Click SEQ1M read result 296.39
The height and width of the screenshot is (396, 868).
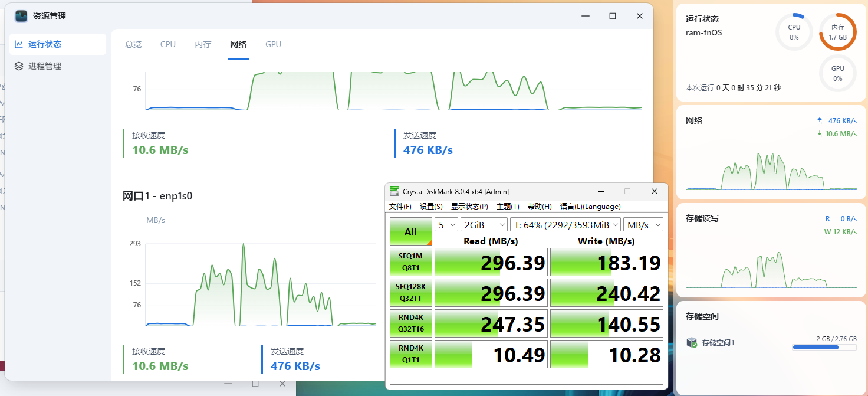coord(491,262)
